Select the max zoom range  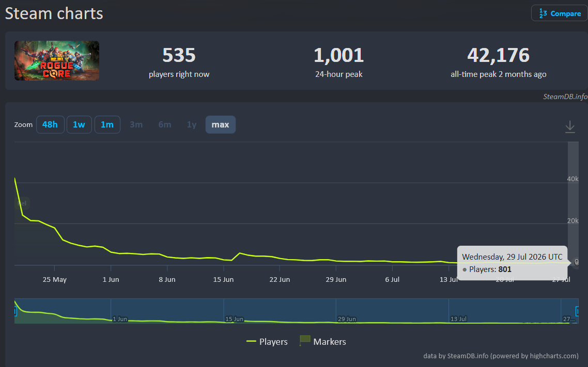pos(221,125)
